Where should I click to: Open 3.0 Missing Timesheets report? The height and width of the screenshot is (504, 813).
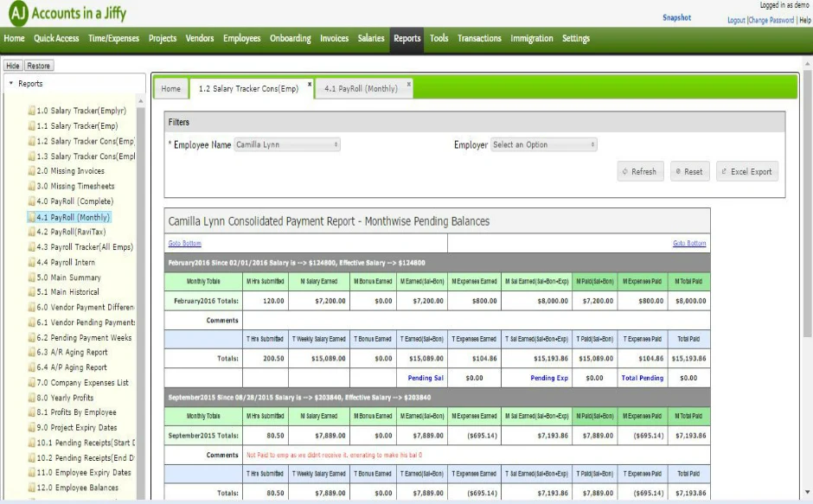click(x=76, y=186)
